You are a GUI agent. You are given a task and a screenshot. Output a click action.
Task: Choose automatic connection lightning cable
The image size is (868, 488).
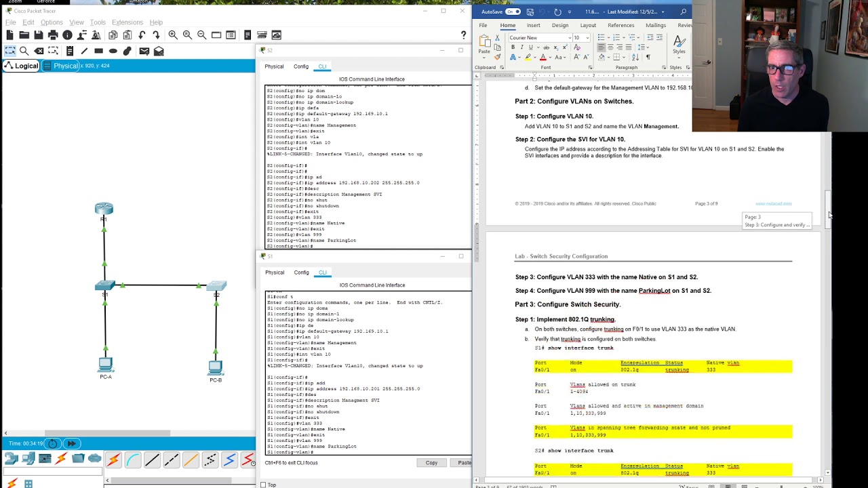[113, 460]
